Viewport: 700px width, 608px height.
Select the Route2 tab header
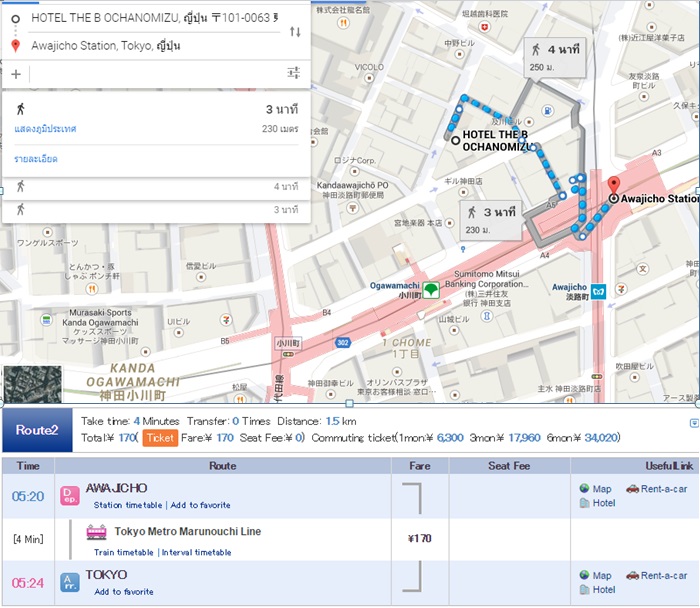point(37,430)
